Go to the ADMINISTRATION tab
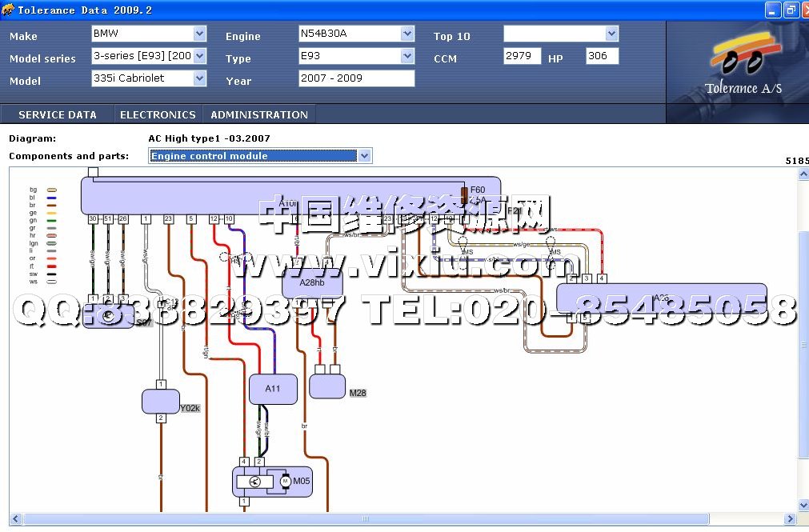The height and width of the screenshot is (532, 809). coord(259,114)
